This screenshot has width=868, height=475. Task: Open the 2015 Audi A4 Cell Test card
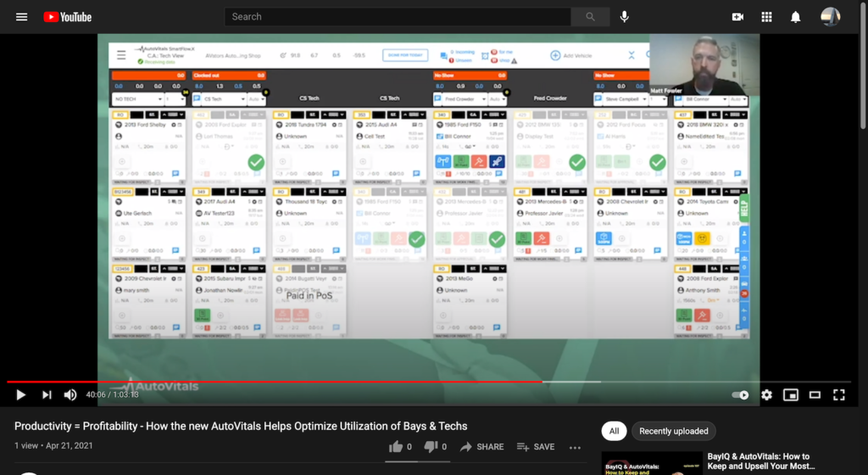click(x=390, y=147)
